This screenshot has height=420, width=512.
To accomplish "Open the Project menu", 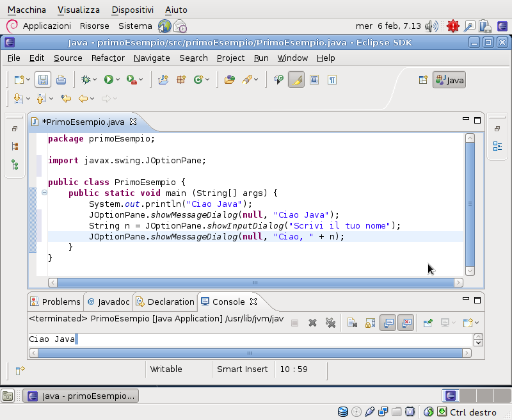I will [230, 58].
